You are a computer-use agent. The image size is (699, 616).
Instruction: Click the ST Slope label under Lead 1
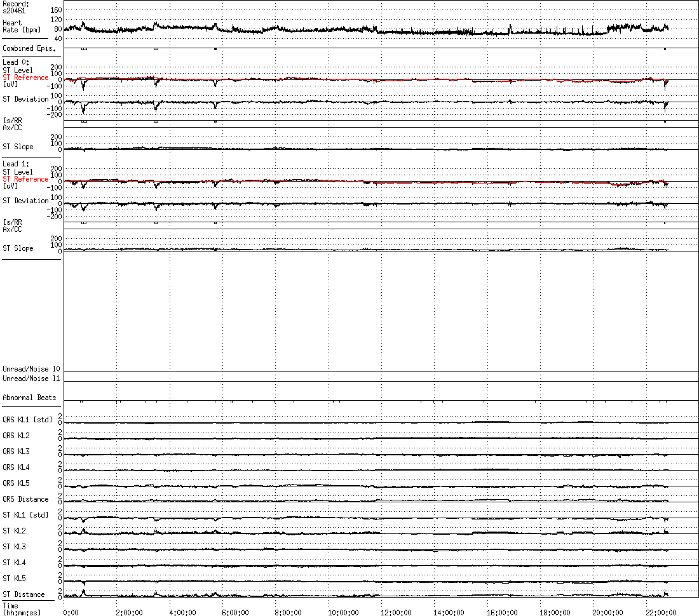18,248
